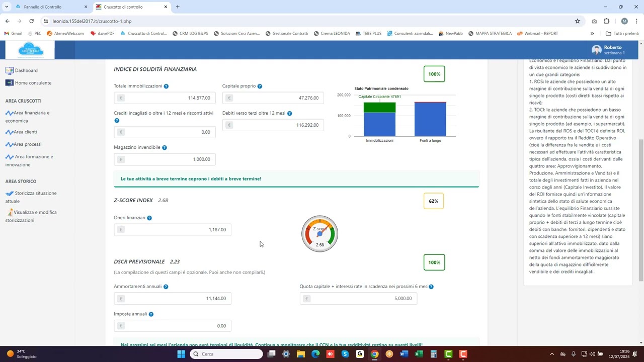Click the Oneri finanziari input field
Image resolution: width=644 pixels, height=362 pixels.
[x=173, y=230]
